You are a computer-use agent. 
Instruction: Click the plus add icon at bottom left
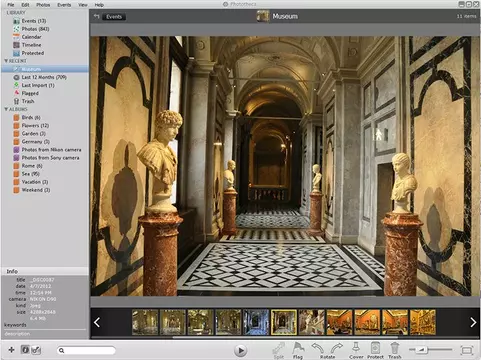tap(11, 350)
